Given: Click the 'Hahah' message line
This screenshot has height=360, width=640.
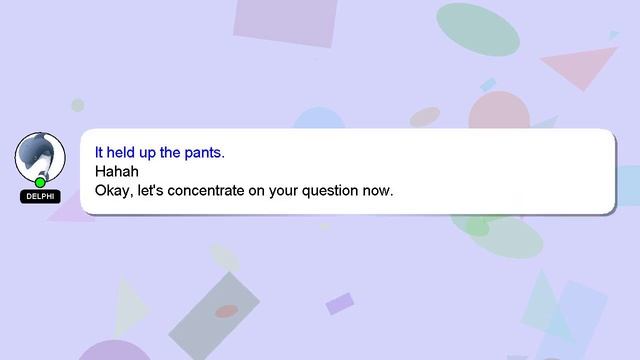Looking at the screenshot, I should point(117,171).
